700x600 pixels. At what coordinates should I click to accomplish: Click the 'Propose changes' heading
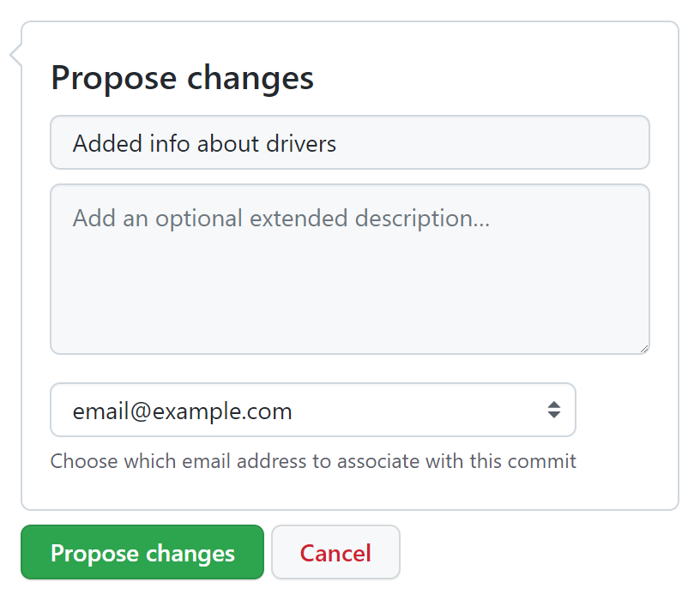pyautogui.click(x=182, y=78)
